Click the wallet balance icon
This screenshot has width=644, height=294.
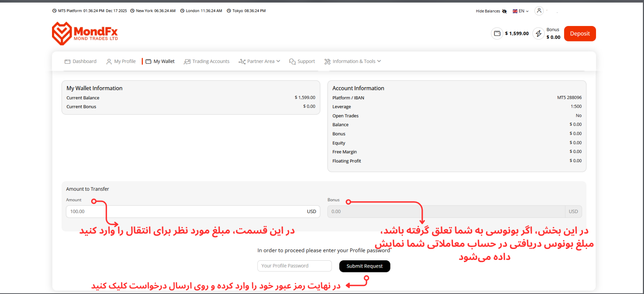(x=497, y=33)
